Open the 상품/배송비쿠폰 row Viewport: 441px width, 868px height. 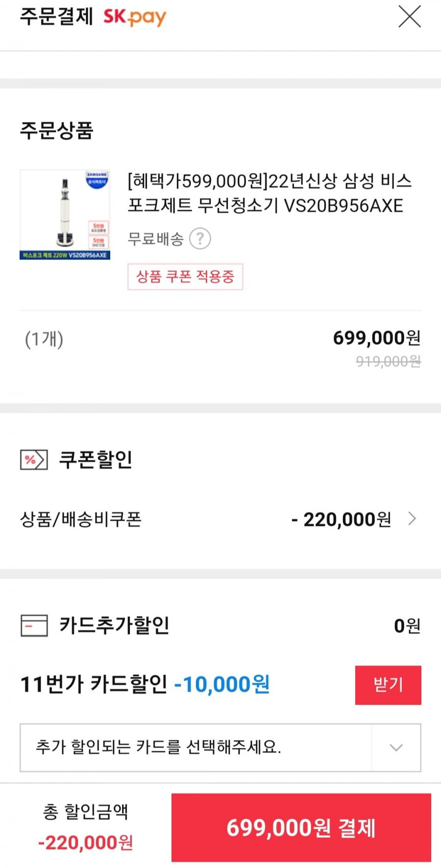coord(220,519)
